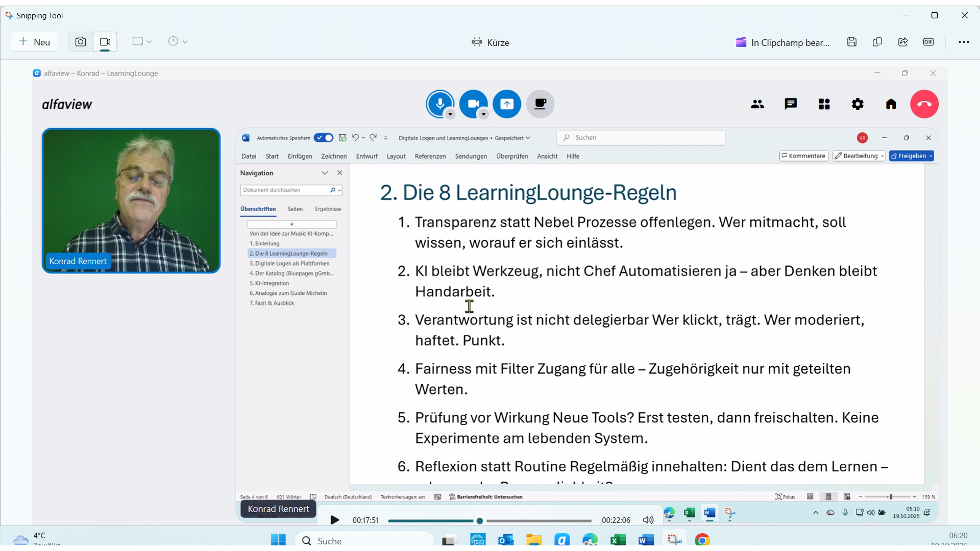Toggle the alfaview camera button
Image resolution: width=980 pixels, height=551 pixels.
coord(473,104)
